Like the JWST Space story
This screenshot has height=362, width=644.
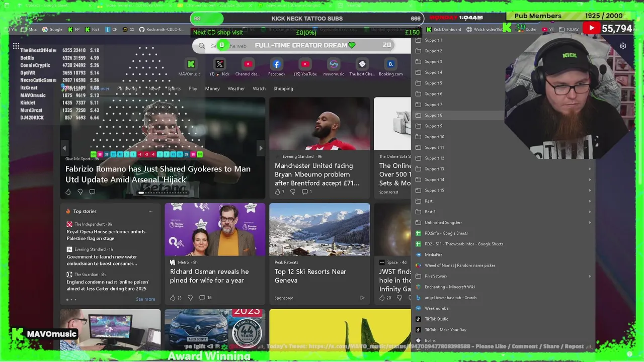pyautogui.click(x=385, y=298)
